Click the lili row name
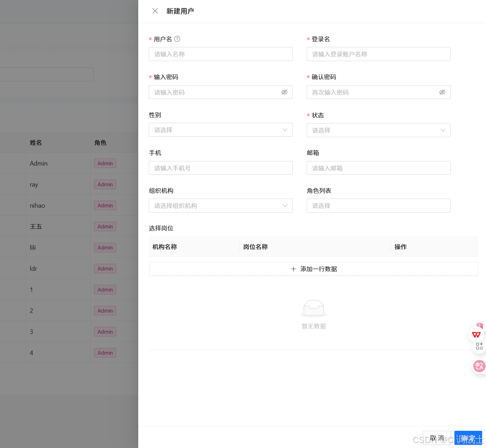The height and width of the screenshot is (448, 486). click(33, 247)
